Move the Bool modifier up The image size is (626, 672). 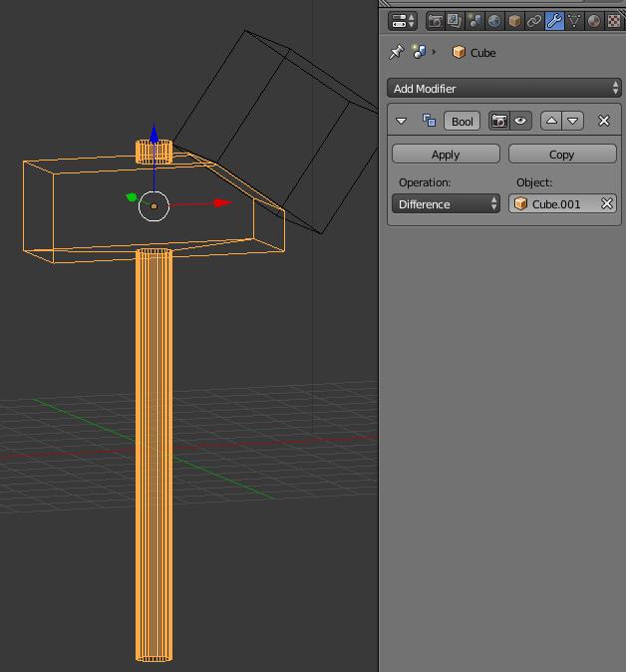(x=551, y=121)
